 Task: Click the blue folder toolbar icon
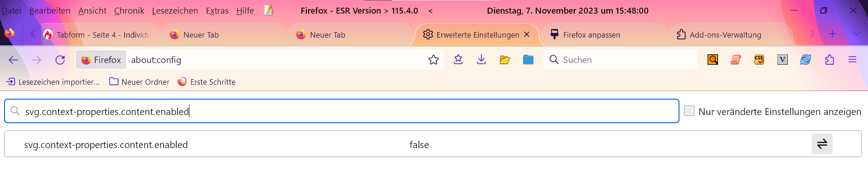pyautogui.click(x=528, y=60)
